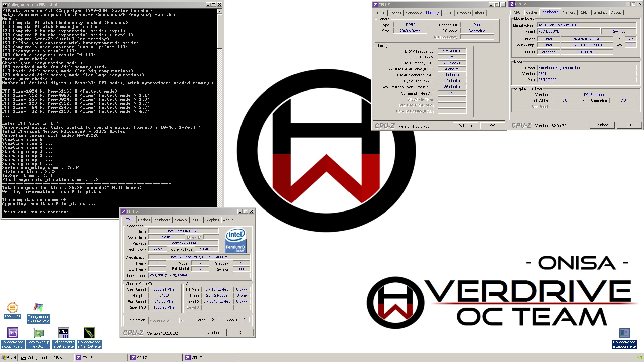Click the PiFast console scrollbar up arrow

coord(220,11)
